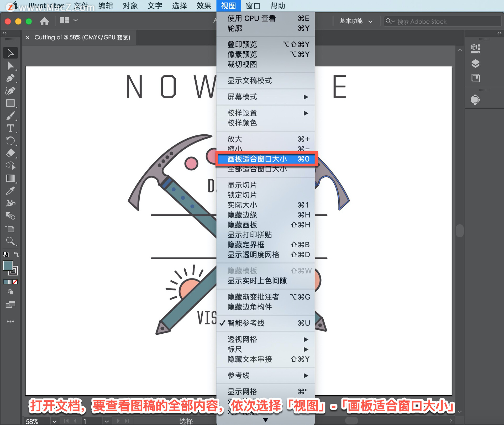Image resolution: width=504 pixels, height=425 pixels.
Task: Swap fill and stroke colors arrow
Action: [x=16, y=254]
